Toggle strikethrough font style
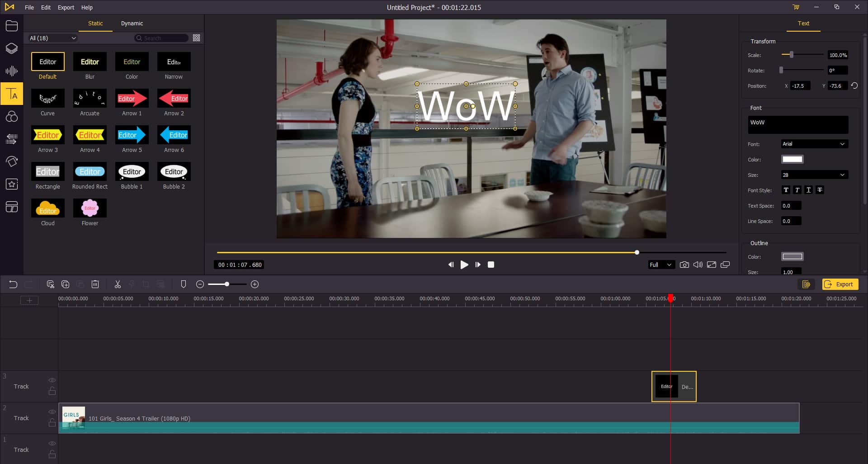868x464 pixels. [x=820, y=190]
